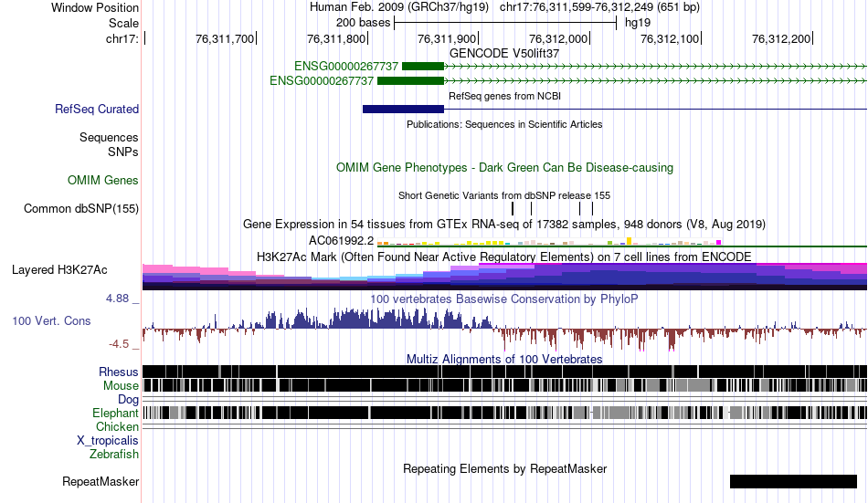Select the Dog species label
Screen dimensions: 868x503
click(x=128, y=400)
